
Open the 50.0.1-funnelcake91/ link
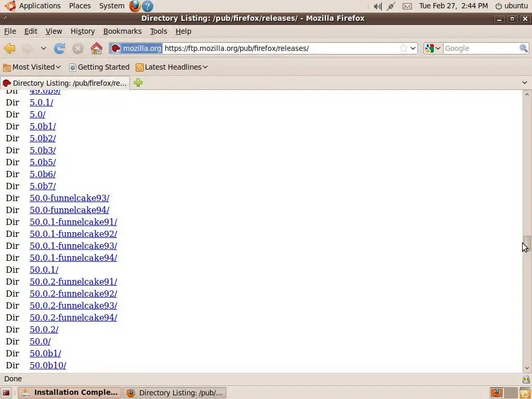(73, 222)
